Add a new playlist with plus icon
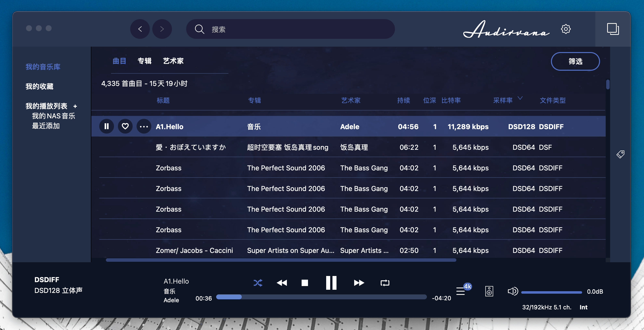The image size is (644, 330). point(75,106)
